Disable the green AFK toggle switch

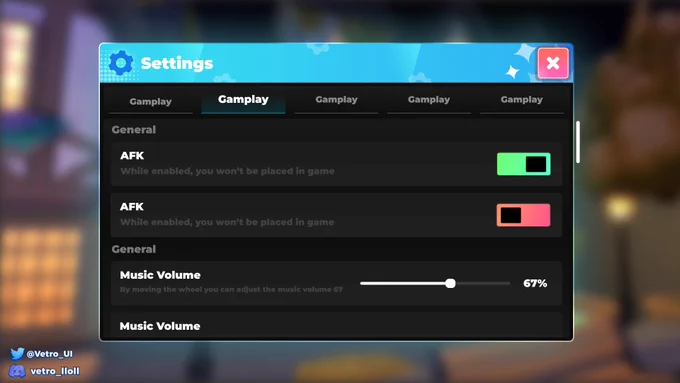(x=523, y=164)
